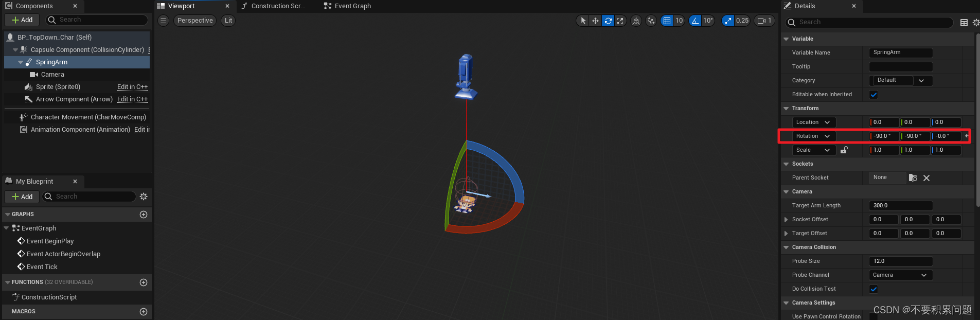Clear Parent Socket with X icon

[x=926, y=178]
